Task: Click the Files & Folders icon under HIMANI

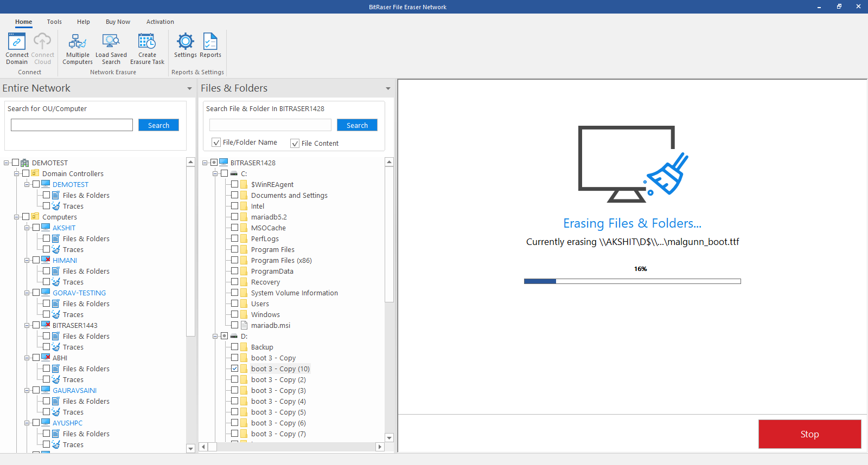Action: click(x=56, y=271)
